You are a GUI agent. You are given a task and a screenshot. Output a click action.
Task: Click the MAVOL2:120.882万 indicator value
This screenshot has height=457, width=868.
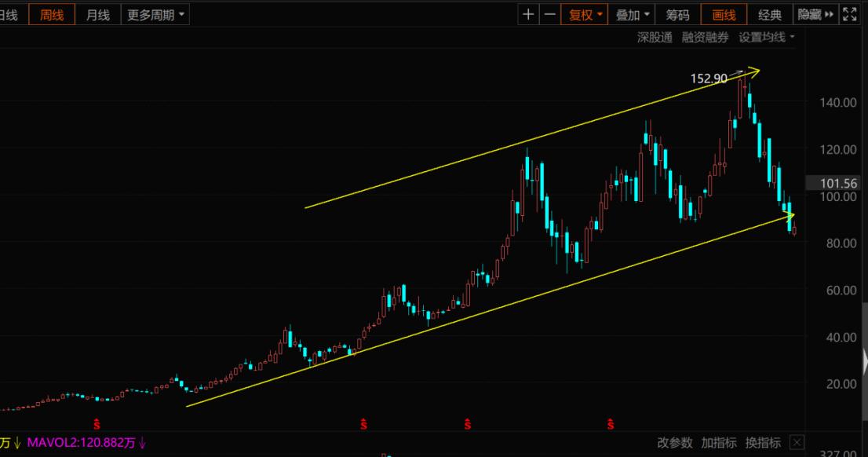point(82,443)
